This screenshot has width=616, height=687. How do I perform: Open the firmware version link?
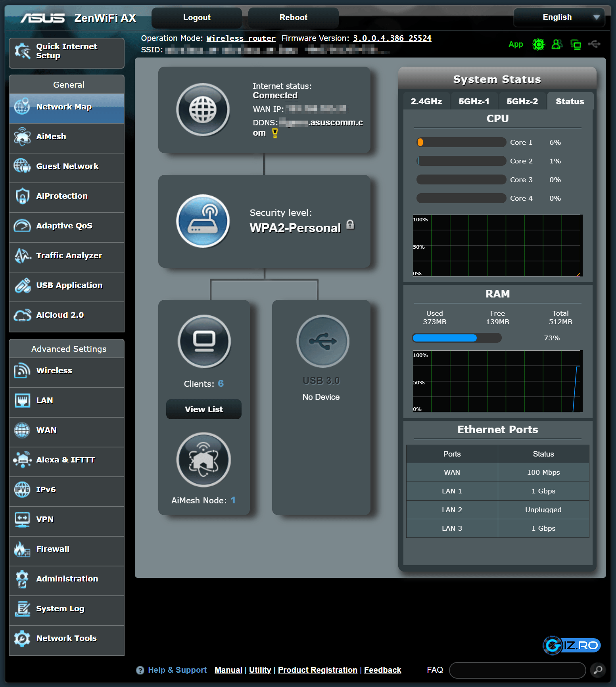392,38
